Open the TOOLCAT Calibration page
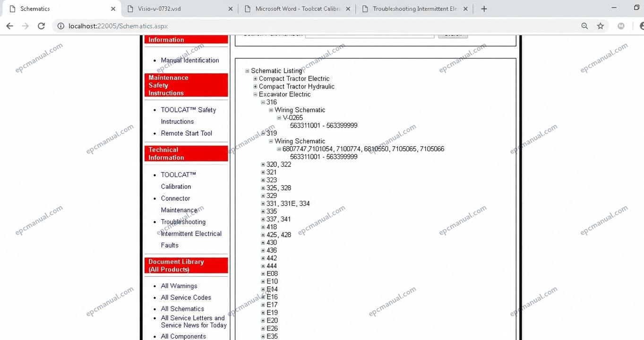The height and width of the screenshot is (340, 644). tap(178, 180)
